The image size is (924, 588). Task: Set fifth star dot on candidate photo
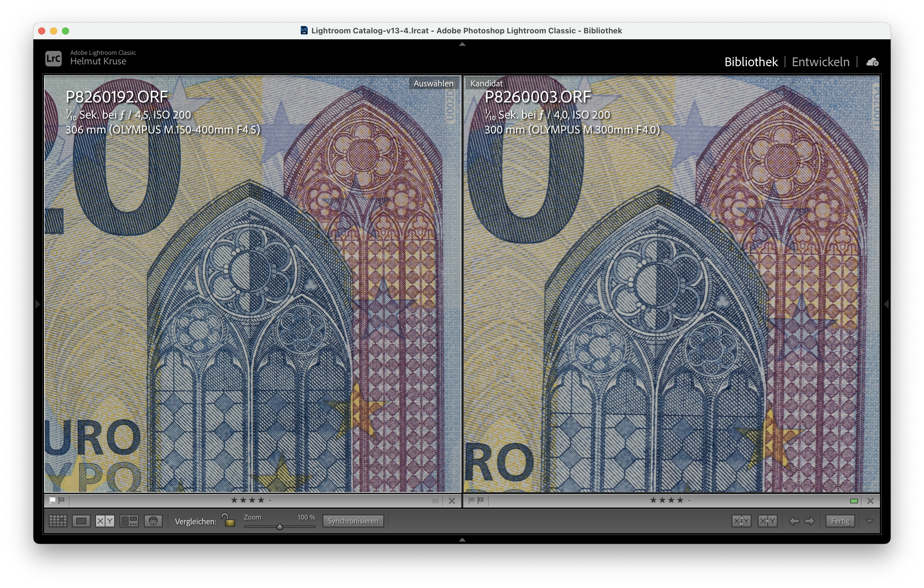click(689, 500)
